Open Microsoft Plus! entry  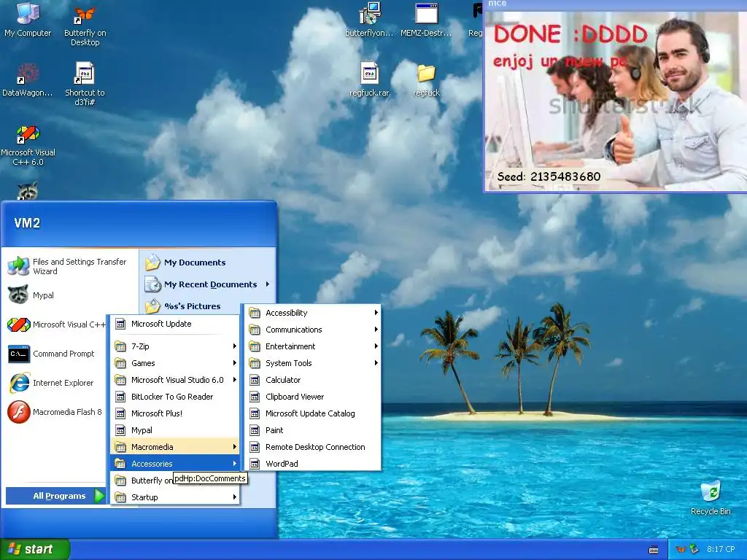175,413
